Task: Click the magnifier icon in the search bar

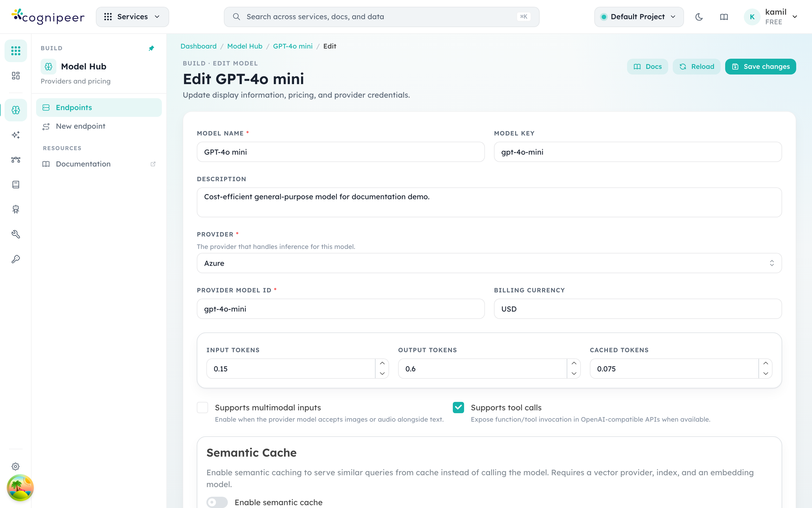Action: click(x=236, y=17)
